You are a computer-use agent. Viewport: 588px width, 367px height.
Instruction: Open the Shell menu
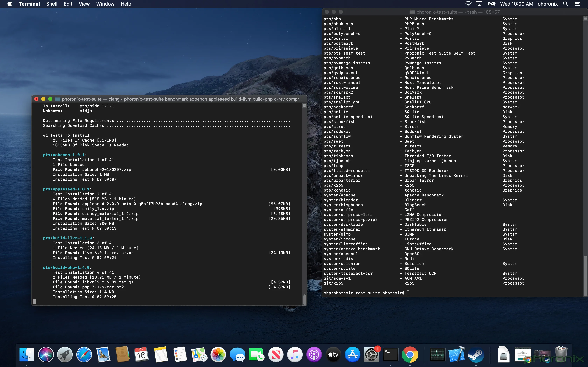pyautogui.click(x=51, y=4)
